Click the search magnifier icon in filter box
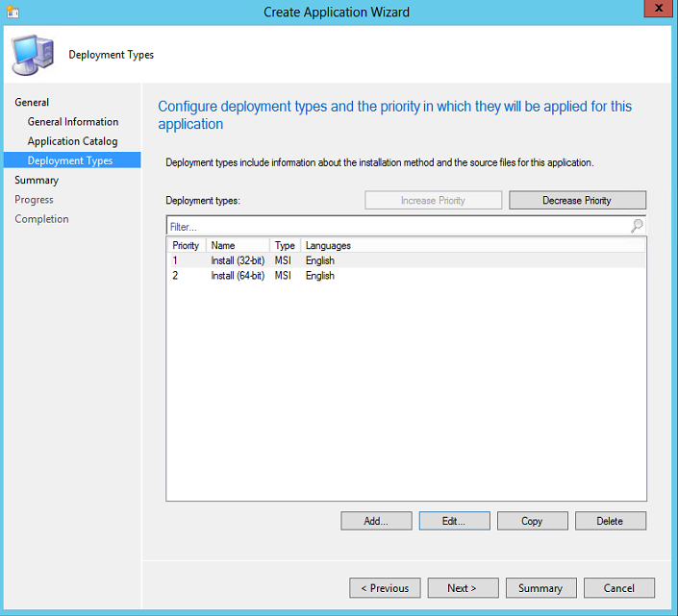 click(x=637, y=226)
